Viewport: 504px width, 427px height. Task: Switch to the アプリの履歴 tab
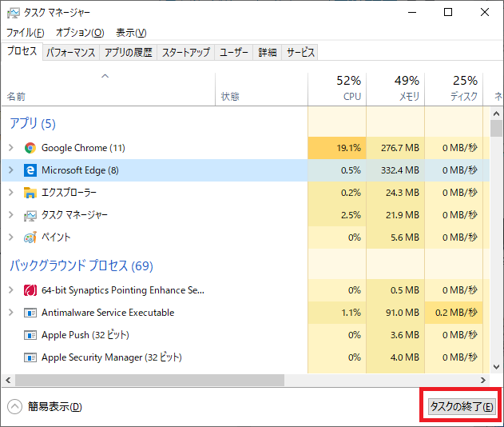click(129, 52)
